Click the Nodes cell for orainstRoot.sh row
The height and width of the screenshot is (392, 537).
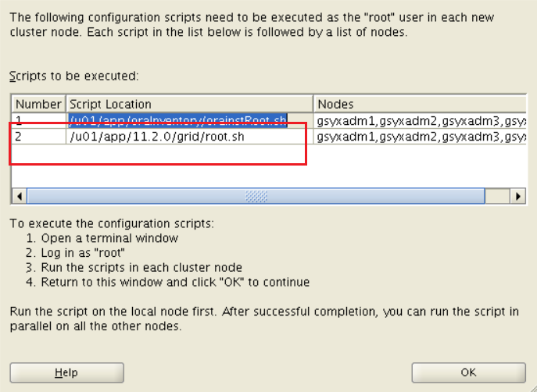point(420,120)
